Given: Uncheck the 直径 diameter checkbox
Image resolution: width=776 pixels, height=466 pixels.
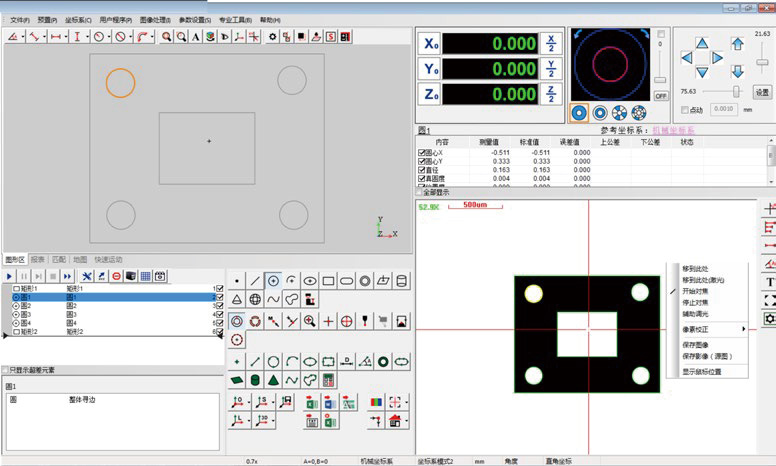Looking at the screenshot, I should [422, 171].
